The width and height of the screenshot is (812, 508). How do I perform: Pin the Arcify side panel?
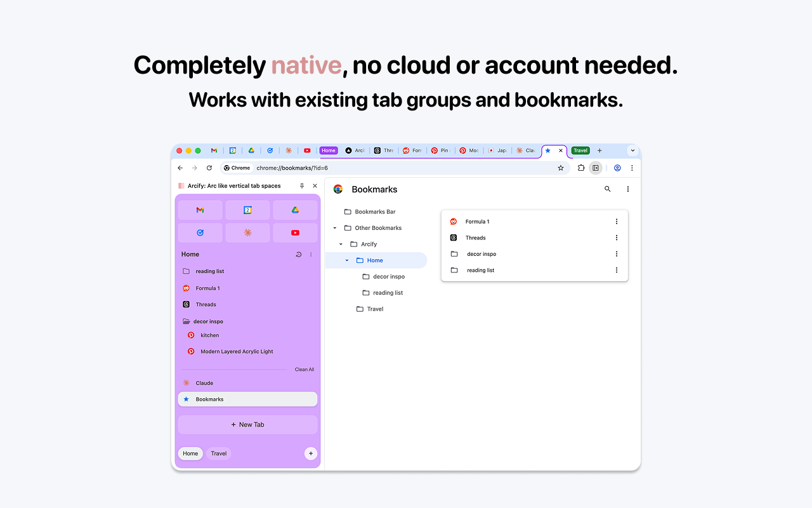pyautogui.click(x=302, y=186)
